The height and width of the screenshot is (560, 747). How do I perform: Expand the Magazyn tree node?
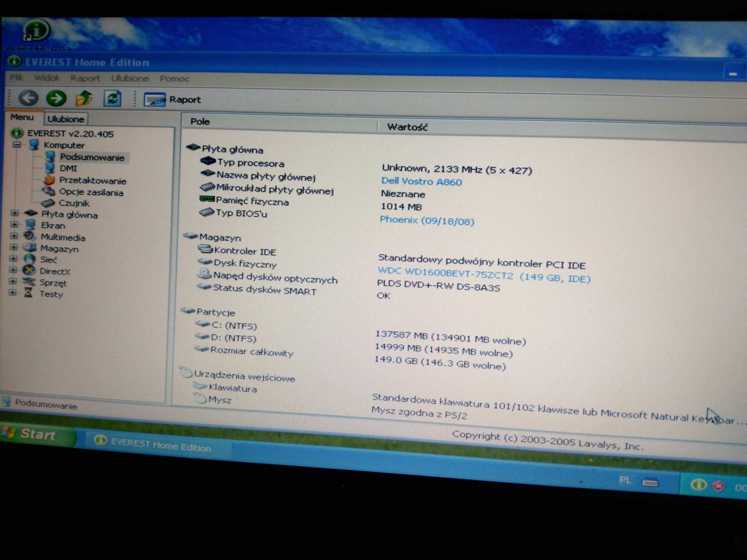coord(13,247)
